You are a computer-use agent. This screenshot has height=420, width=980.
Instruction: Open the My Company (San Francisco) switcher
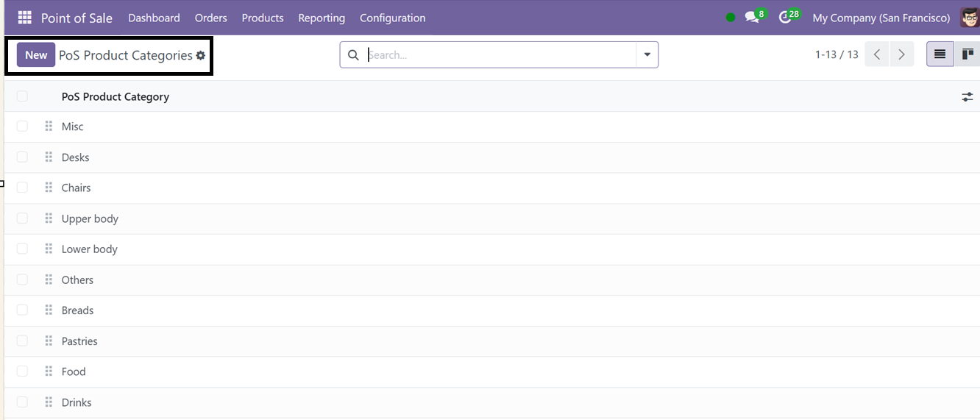coord(881,18)
